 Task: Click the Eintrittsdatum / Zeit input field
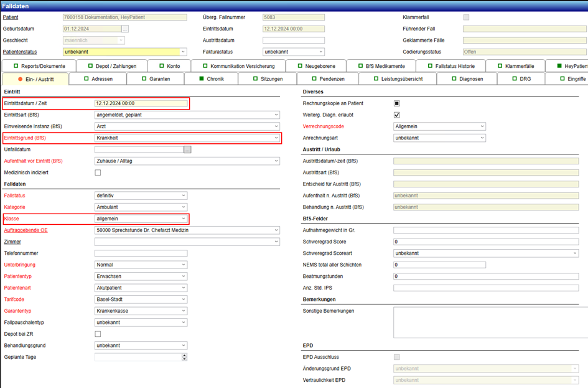click(x=141, y=103)
